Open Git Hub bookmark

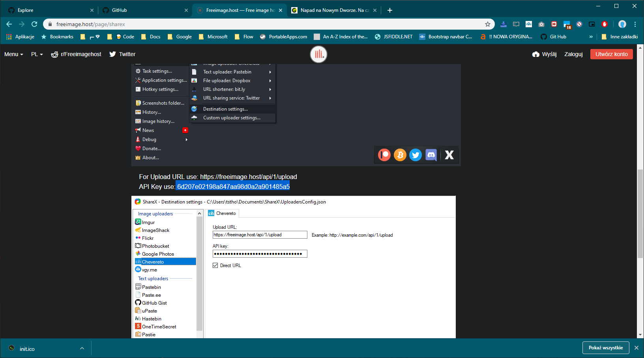[x=553, y=37]
